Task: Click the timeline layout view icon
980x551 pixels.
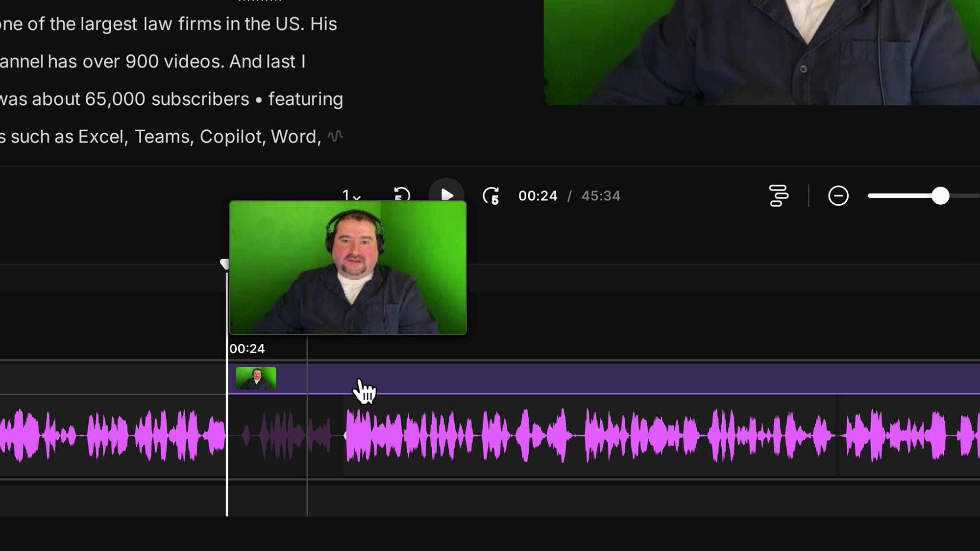Action: click(778, 195)
